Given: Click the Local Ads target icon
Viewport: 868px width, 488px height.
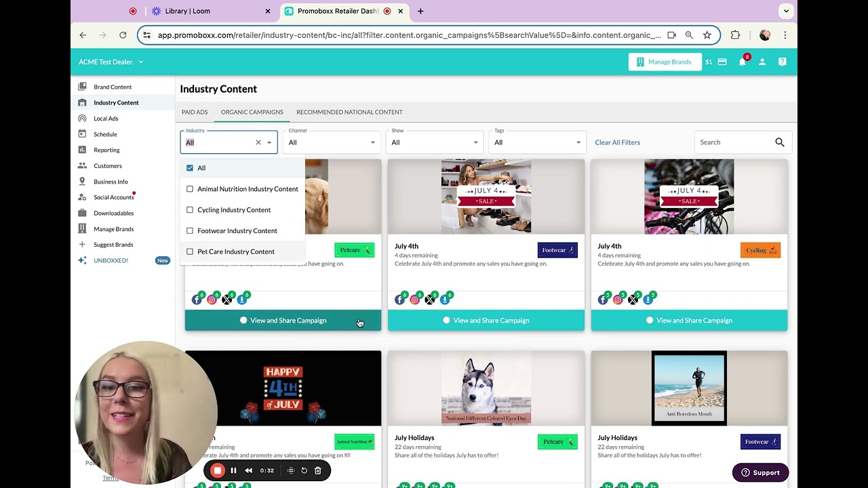Looking at the screenshot, I should (x=82, y=118).
